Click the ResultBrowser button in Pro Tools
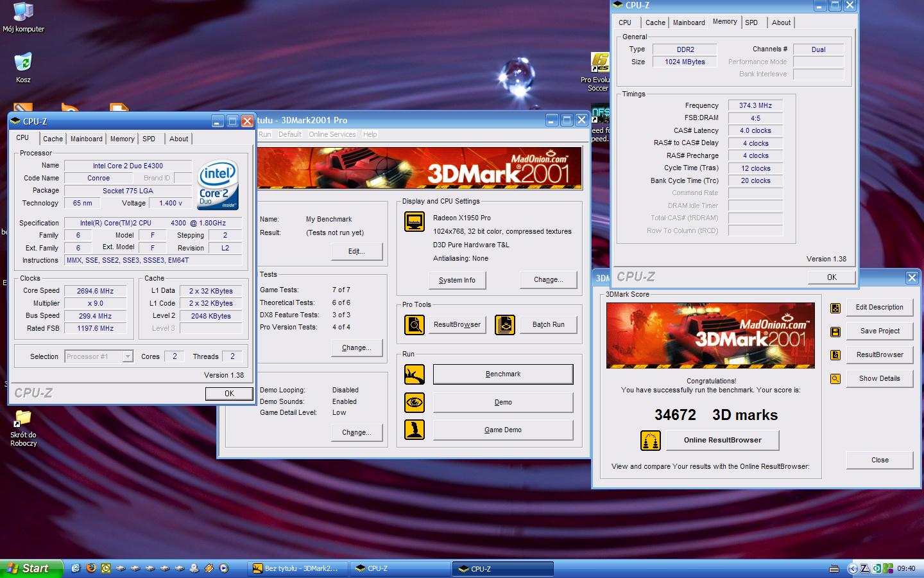This screenshot has width=924, height=578. pos(457,325)
